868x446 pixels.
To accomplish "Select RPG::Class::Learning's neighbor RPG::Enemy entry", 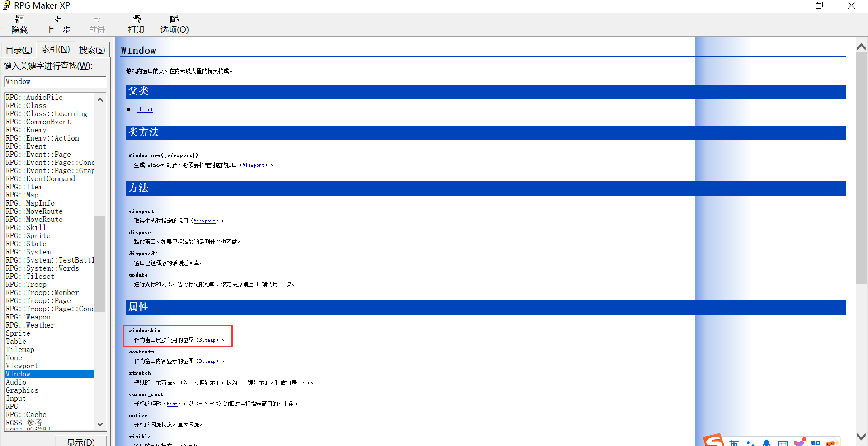I will (26, 130).
